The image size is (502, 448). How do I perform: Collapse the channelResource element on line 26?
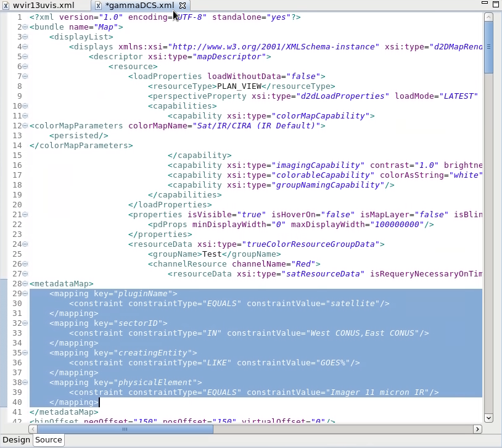(25, 264)
